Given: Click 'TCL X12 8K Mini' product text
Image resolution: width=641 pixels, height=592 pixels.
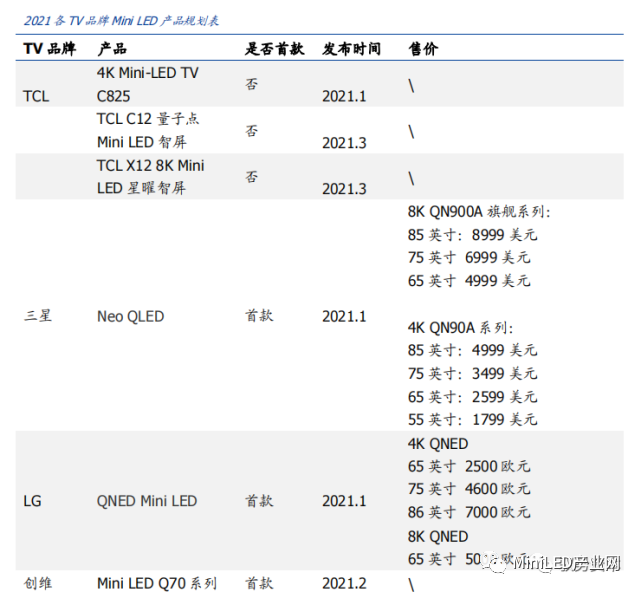Looking at the screenshot, I should click(150, 166).
